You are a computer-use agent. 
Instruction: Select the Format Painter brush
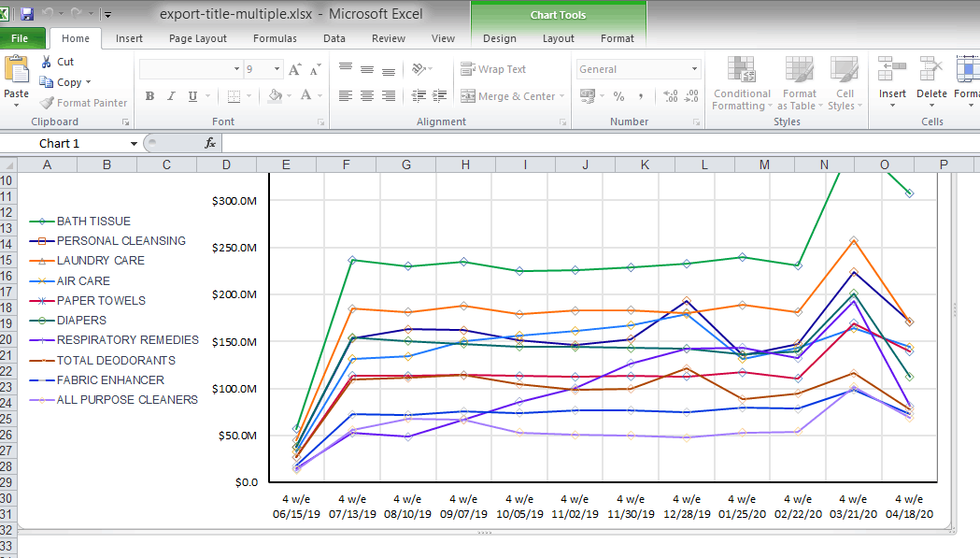click(84, 103)
